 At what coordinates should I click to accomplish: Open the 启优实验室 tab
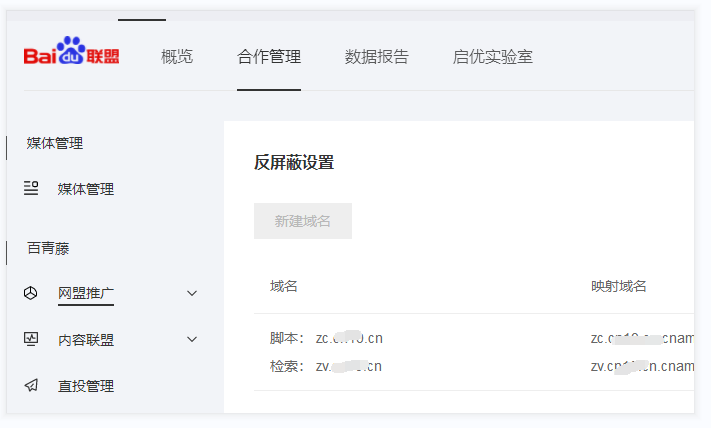492,57
